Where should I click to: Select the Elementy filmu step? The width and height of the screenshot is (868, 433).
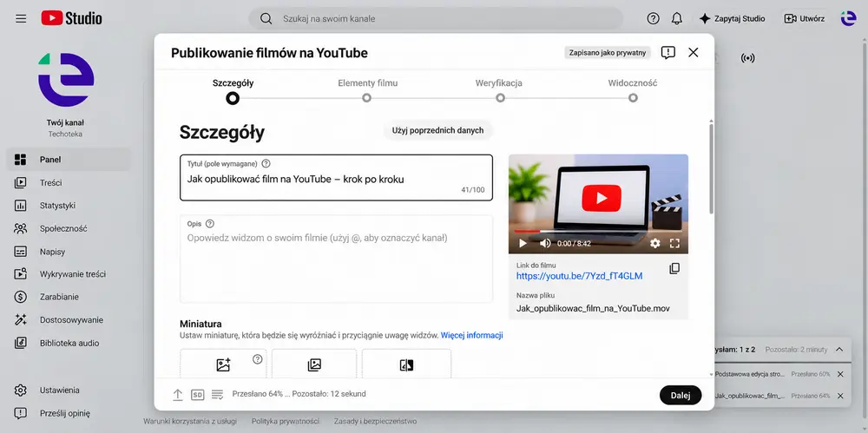[367, 91]
